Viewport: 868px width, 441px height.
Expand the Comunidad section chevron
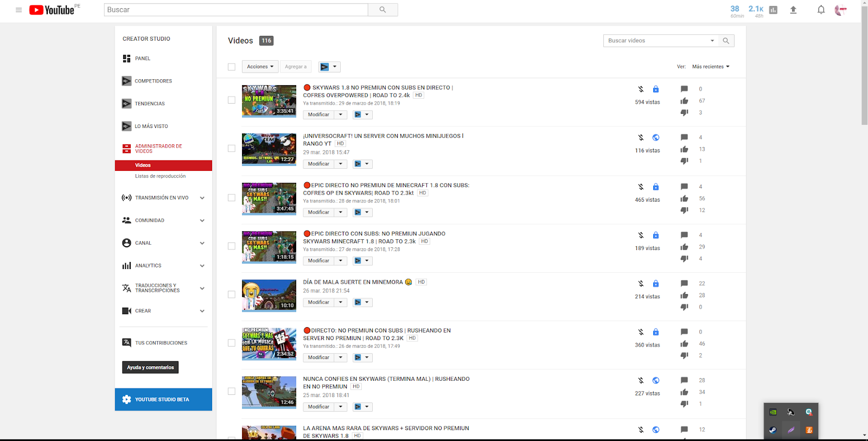click(202, 221)
